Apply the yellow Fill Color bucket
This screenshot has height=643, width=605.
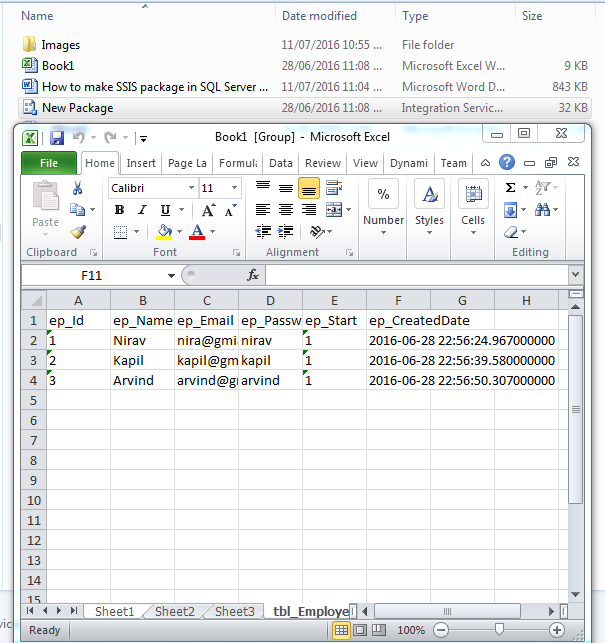pos(164,232)
